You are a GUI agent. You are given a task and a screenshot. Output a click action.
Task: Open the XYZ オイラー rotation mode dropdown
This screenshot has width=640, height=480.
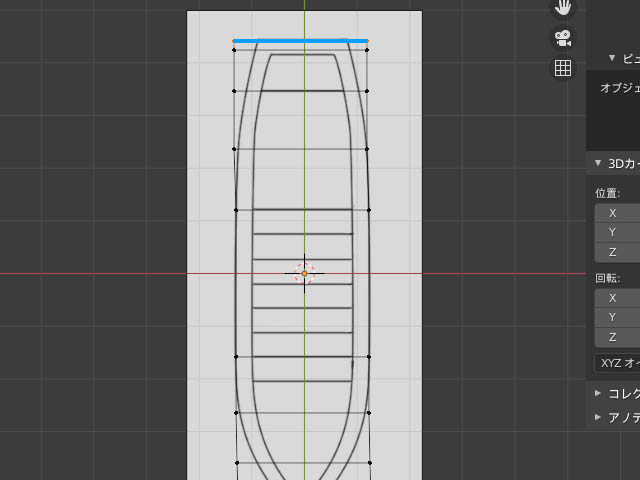(617, 362)
